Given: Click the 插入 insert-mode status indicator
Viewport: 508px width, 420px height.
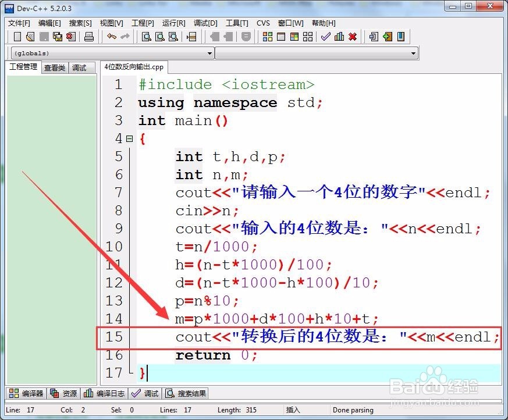Looking at the screenshot, I should tap(293, 410).
